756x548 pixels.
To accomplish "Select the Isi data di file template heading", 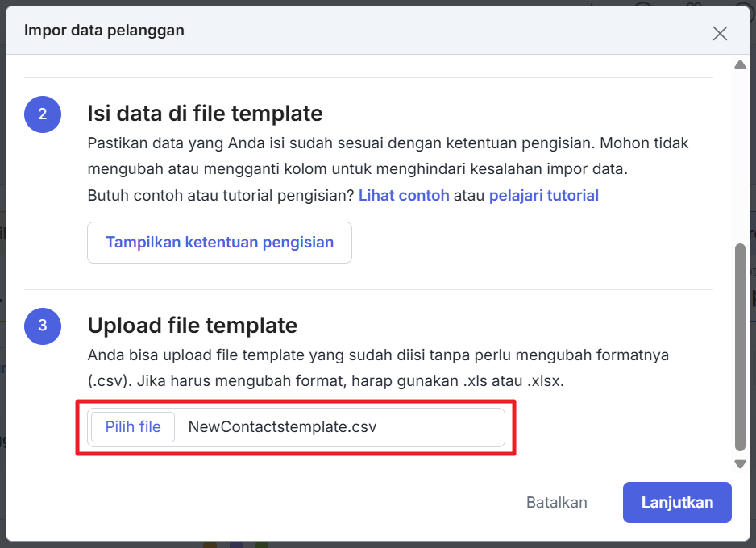I will pyautogui.click(x=205, y=114).
